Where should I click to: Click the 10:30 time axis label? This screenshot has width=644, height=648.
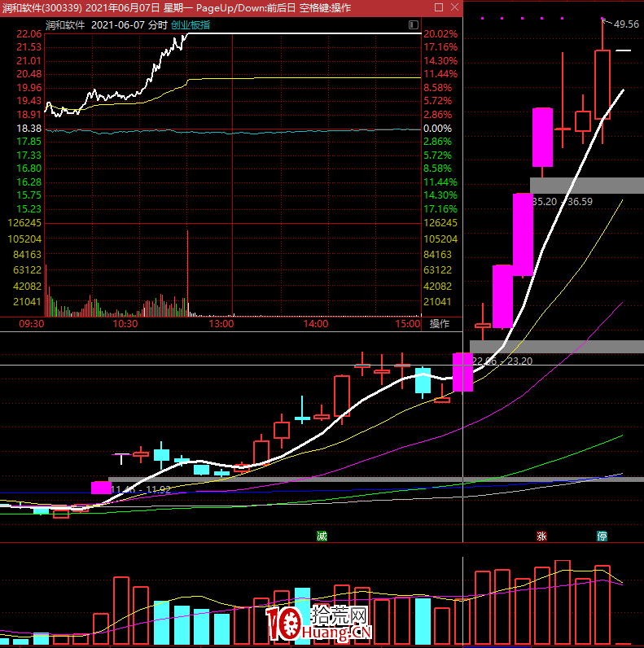pyautogui.click(x=125, y=323)
